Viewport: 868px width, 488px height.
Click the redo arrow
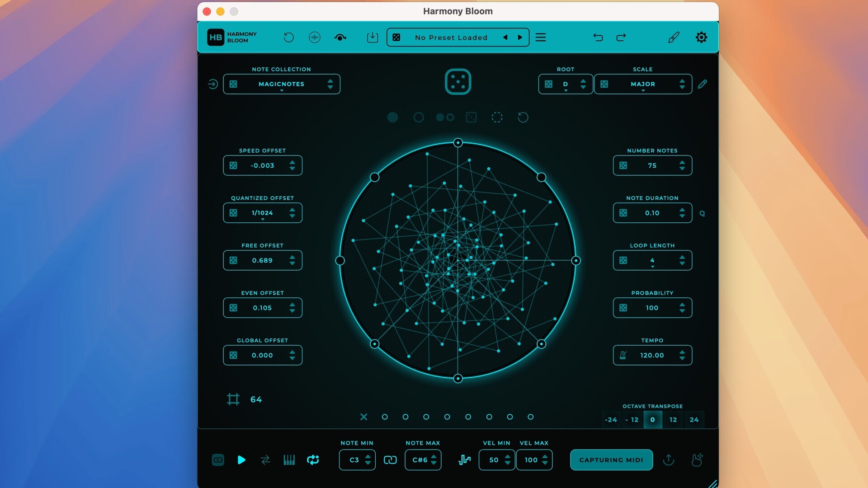coord(621,38)
